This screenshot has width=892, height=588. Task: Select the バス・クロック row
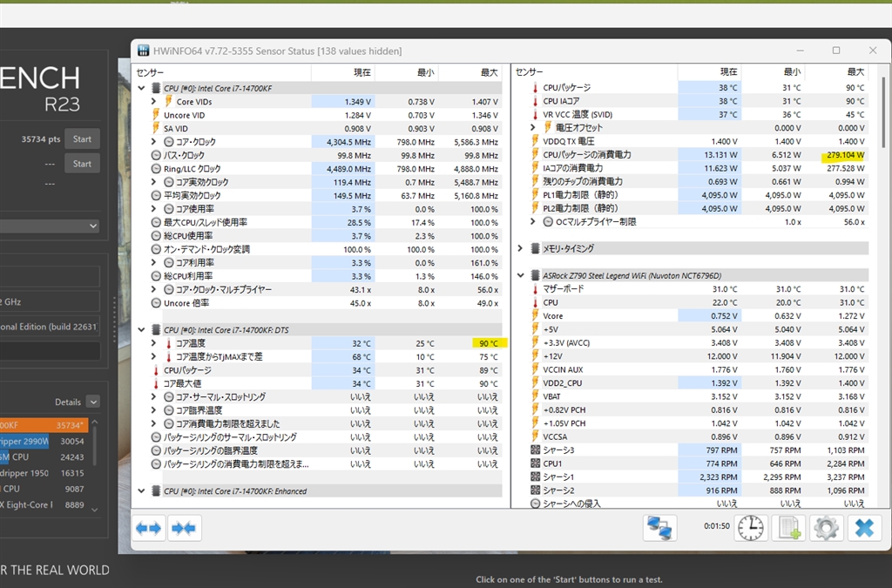pos(326,155)
